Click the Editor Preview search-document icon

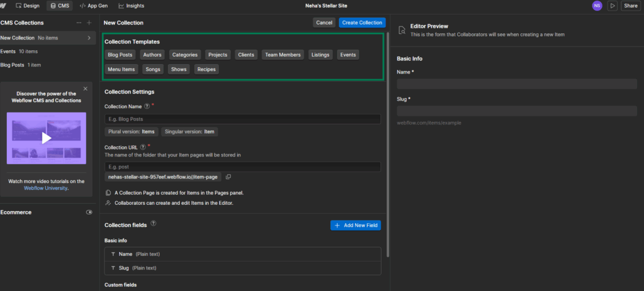tap(402, 30)
